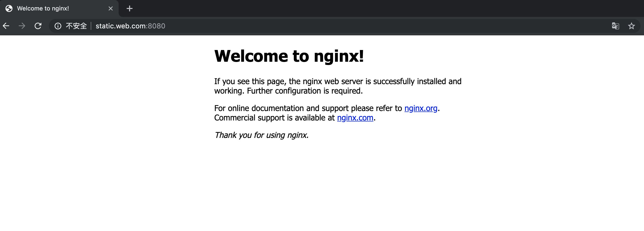Open site info via the not-secure icon

58,26
